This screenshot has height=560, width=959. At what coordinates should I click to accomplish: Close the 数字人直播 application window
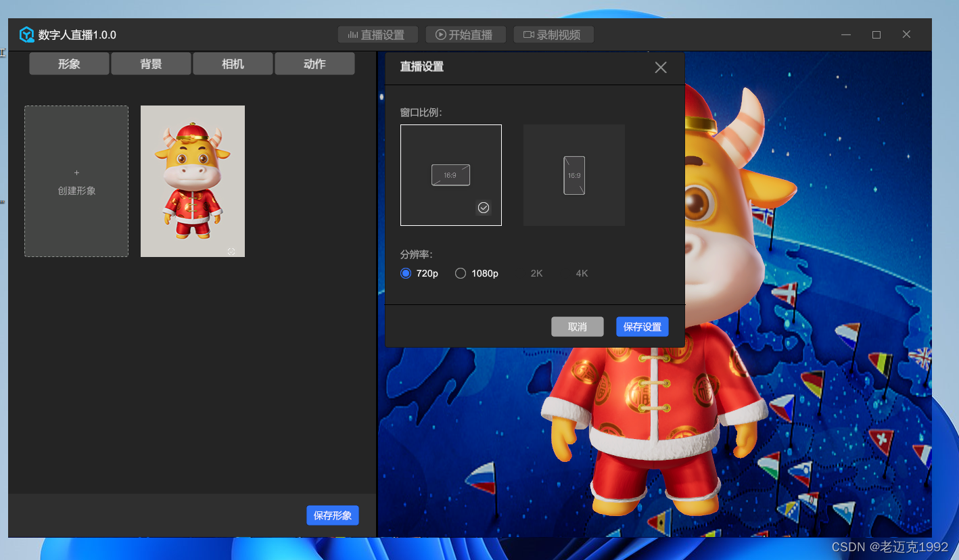[906, 34]
